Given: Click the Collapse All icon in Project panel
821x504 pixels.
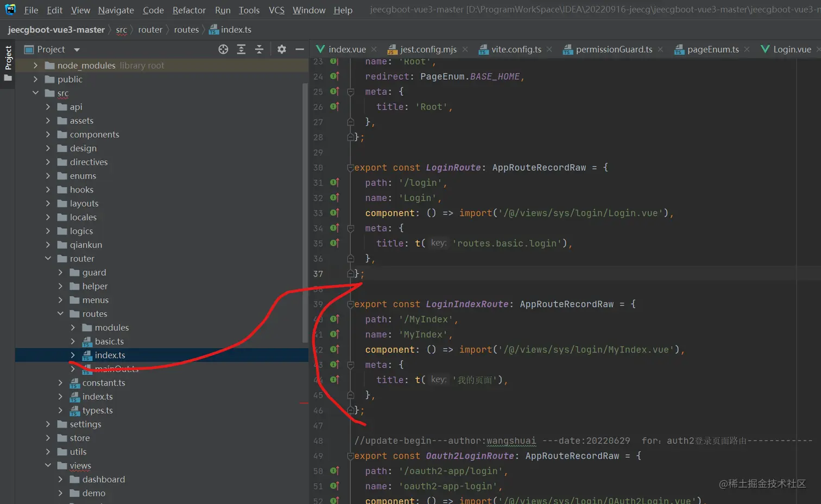Looking at the screenshot, I should coord(259,49).
